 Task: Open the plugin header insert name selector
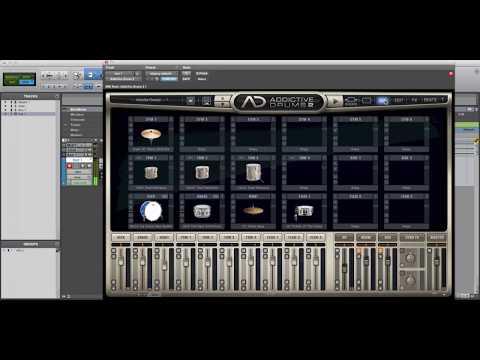[123, 79]
